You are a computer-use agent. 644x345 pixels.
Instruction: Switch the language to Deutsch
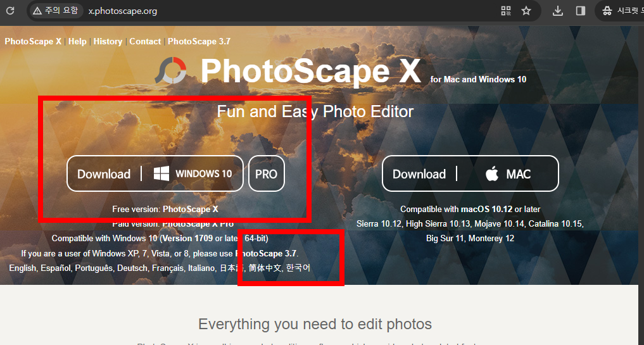(x=132, y=268)
